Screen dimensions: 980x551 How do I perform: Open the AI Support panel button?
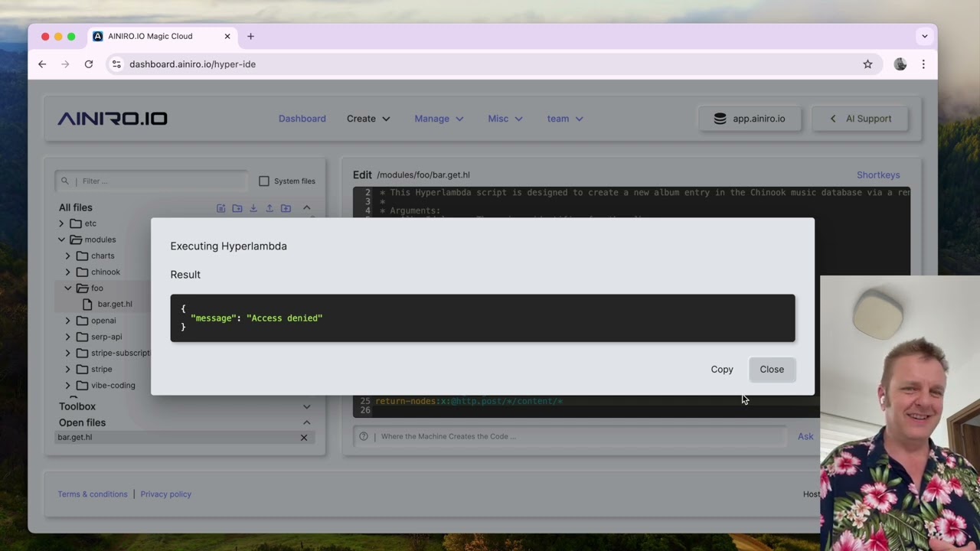[861, 119]
